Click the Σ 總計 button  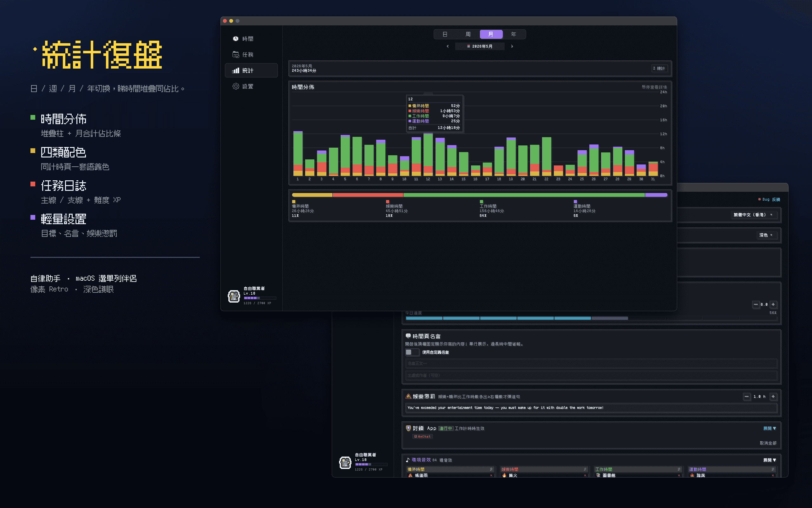pyautogui.click(x=659, y=68)
